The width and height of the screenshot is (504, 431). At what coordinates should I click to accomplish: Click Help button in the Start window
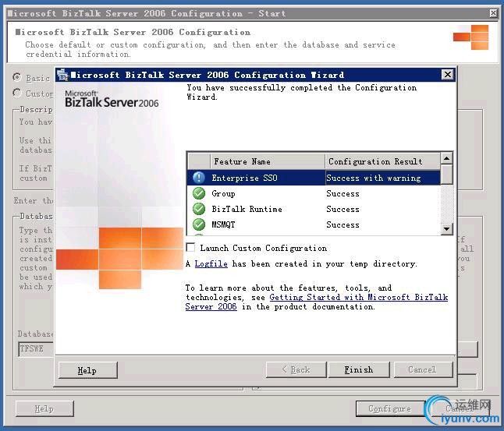(44, 409)
